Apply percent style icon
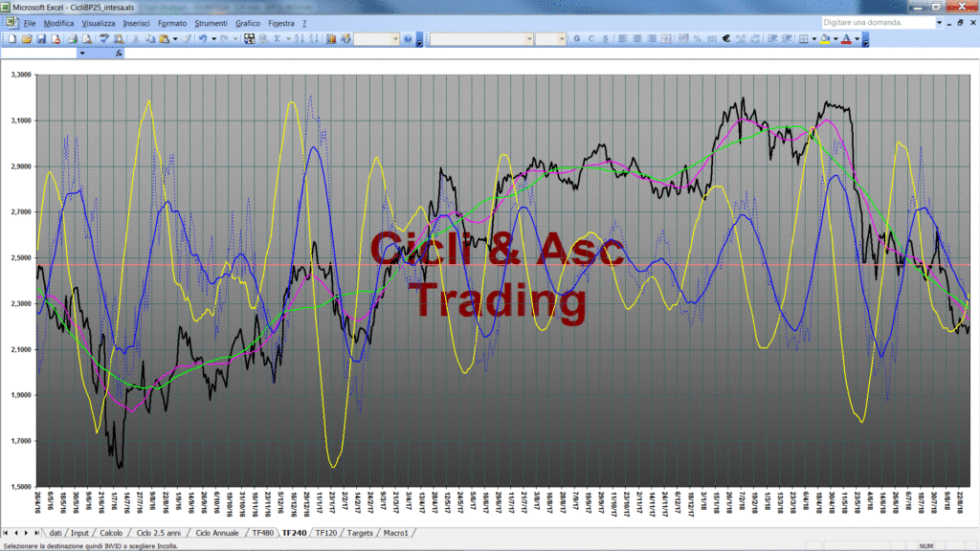980x551 pixels. [698, 38]
